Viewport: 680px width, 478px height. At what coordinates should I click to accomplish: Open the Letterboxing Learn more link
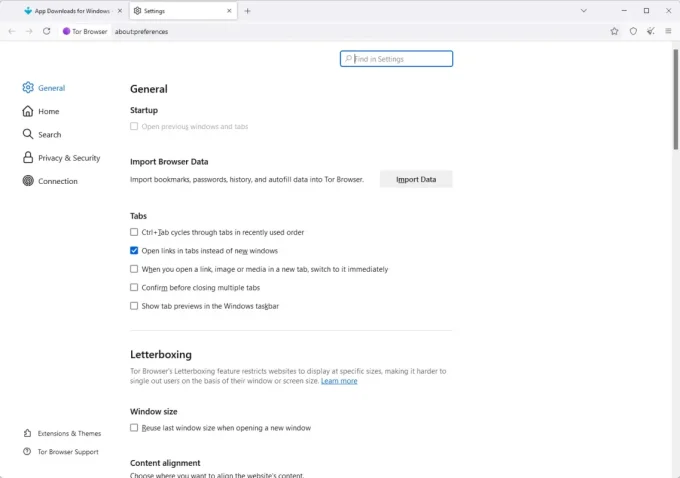pyautogui.click(x=339, y=381)
